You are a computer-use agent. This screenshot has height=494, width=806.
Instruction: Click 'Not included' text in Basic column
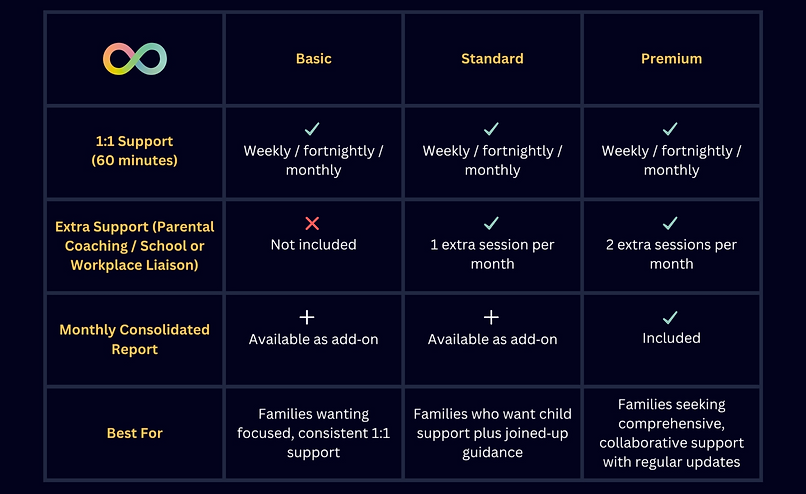coord(313,244)
